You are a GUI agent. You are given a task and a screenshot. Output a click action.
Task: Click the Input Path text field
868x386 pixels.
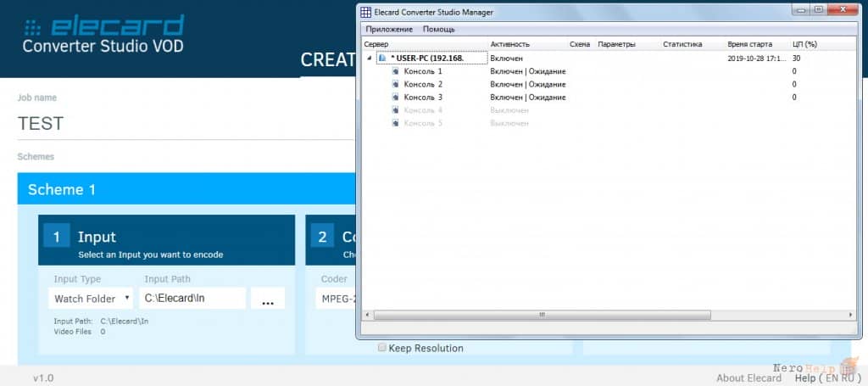tap(192, 299)
